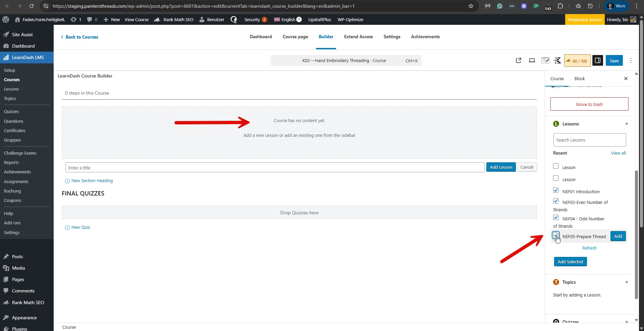Image resolution: width=644 pixels, height=331 pixels.
Task: Switch to the Settings tab
Action: (392, 37)
